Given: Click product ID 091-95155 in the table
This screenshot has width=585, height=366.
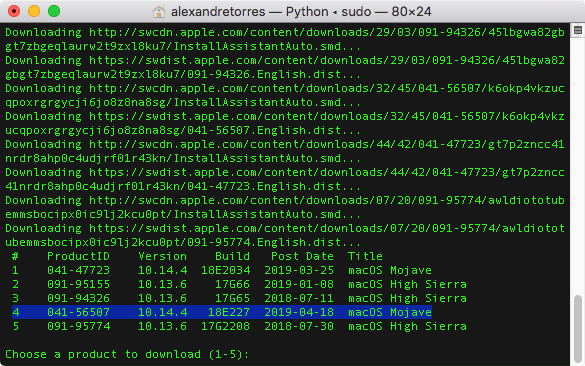Looking at the screenshot, I should (x=78, y=284).
